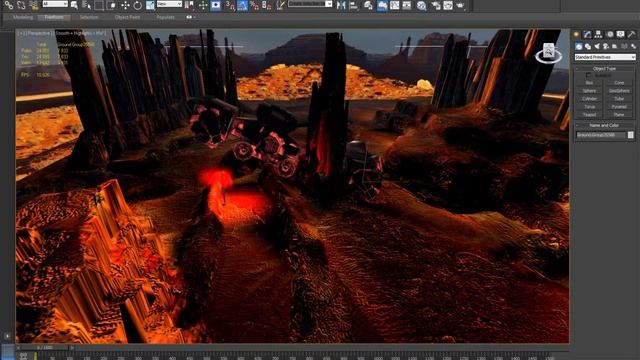The image size is (640, 360).
Task: Click the Render Production teapot icon
Action: [x=460, y=5]
